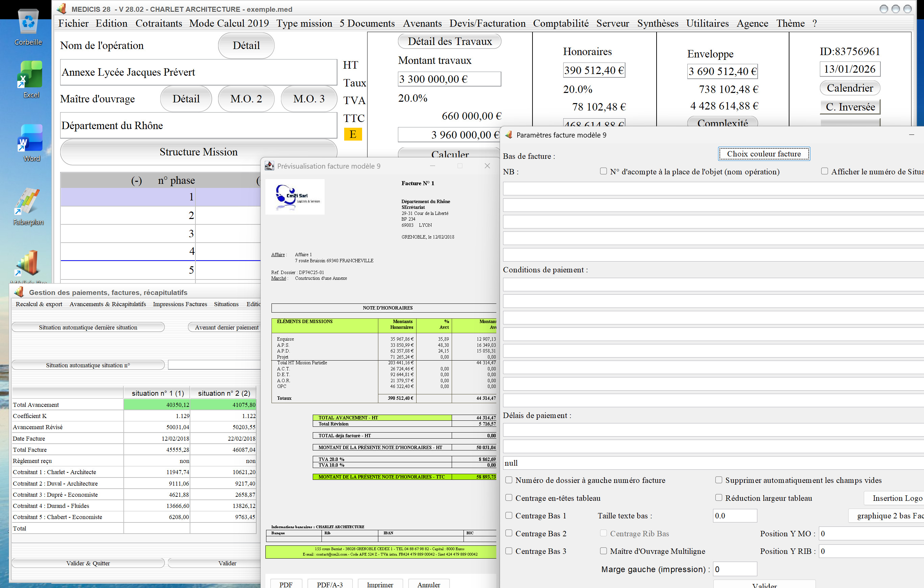Open the Fichier menu
Image resolution: width=924 pixels, height=588 pixels.
pyautogui.click(x=73, y=23)
